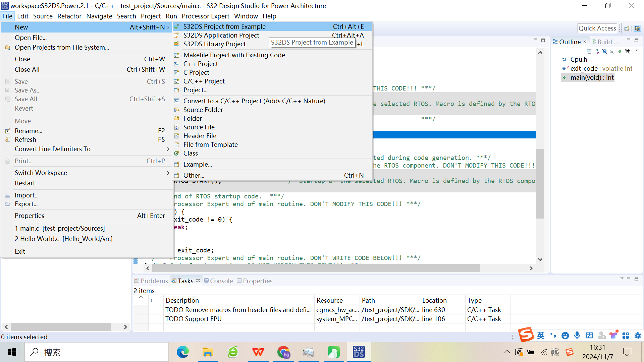Toggle alphabetical sort in Outline
644x362 pixels.
pyautogui.click(x=597, y=51)
